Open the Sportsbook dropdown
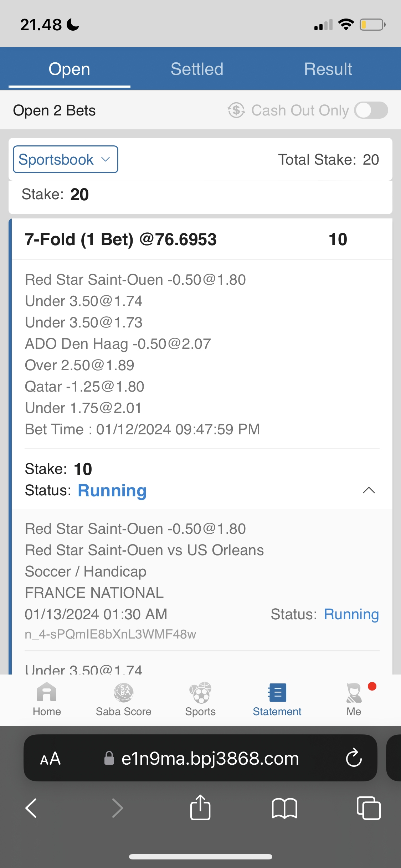 point(66,159)
